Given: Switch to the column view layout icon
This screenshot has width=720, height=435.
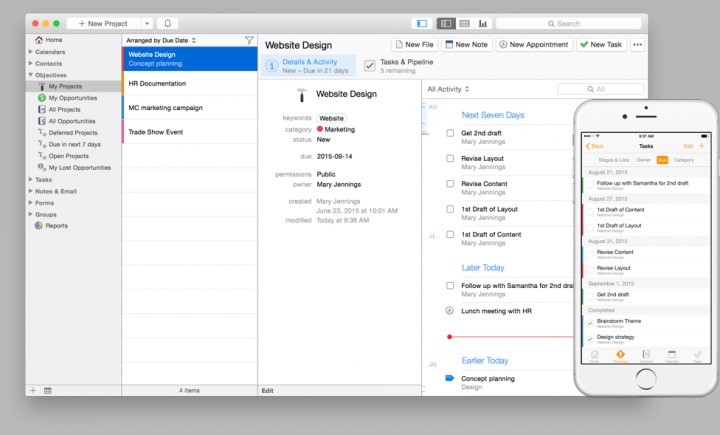Looking at the screenshot, I should click(446, 23).
